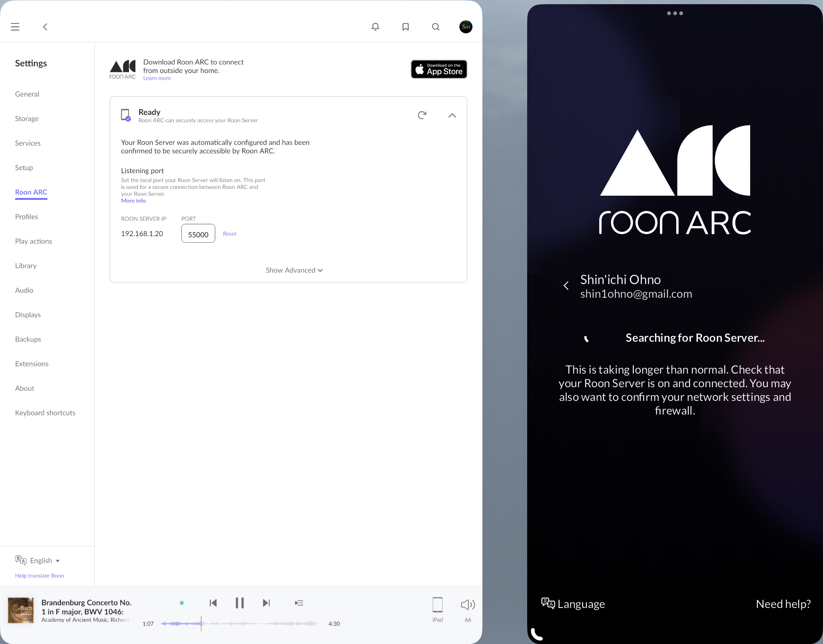Image resolution: width=823 pixels, height=644 pixels.
Task: Open the hamburger navigation menu
Action: 15,27
